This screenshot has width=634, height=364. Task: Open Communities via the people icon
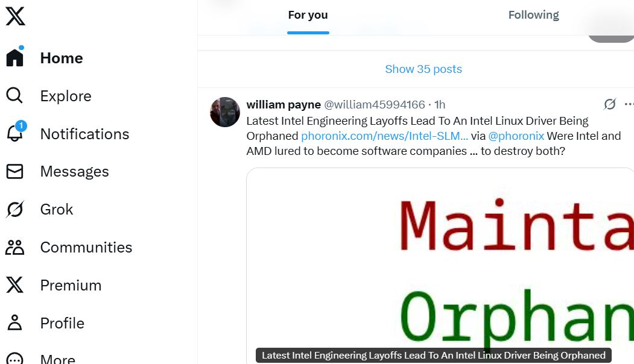(x=15, y=247)
